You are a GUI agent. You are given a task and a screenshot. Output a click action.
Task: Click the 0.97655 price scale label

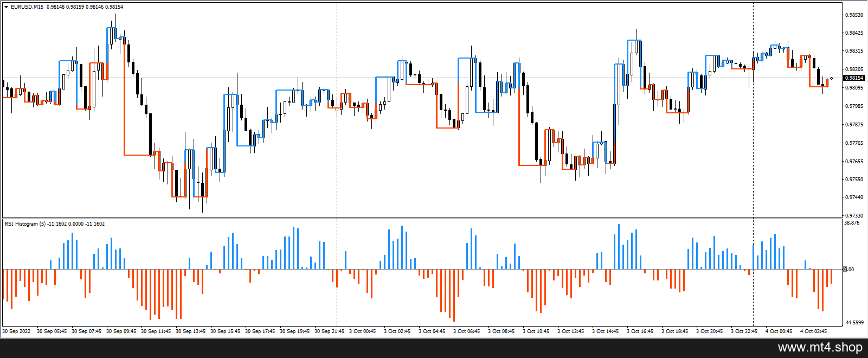click(x=854, y=162)
